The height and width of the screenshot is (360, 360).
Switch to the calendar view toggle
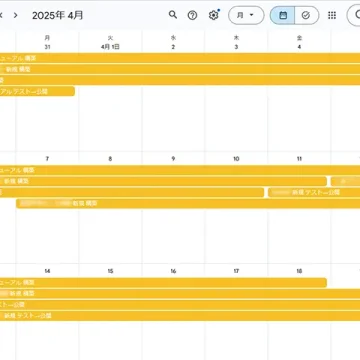point(282,15)
